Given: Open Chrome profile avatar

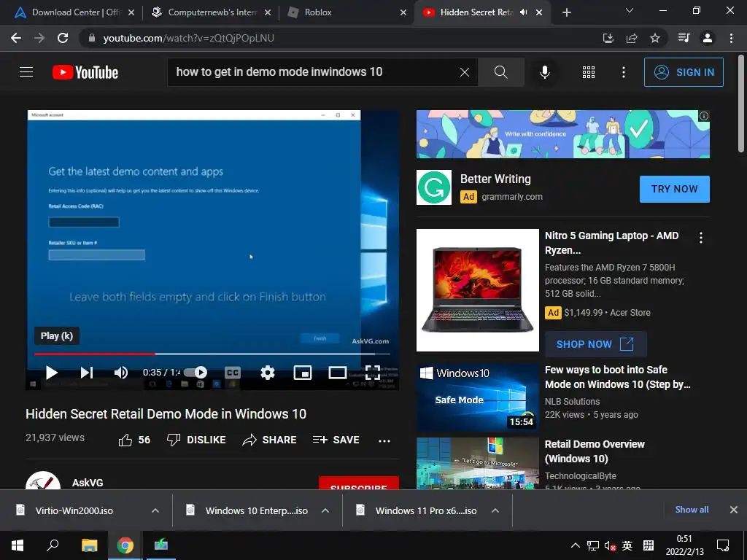Looking at the screenshot, I should pyautogui.click(x=708, y=38).
